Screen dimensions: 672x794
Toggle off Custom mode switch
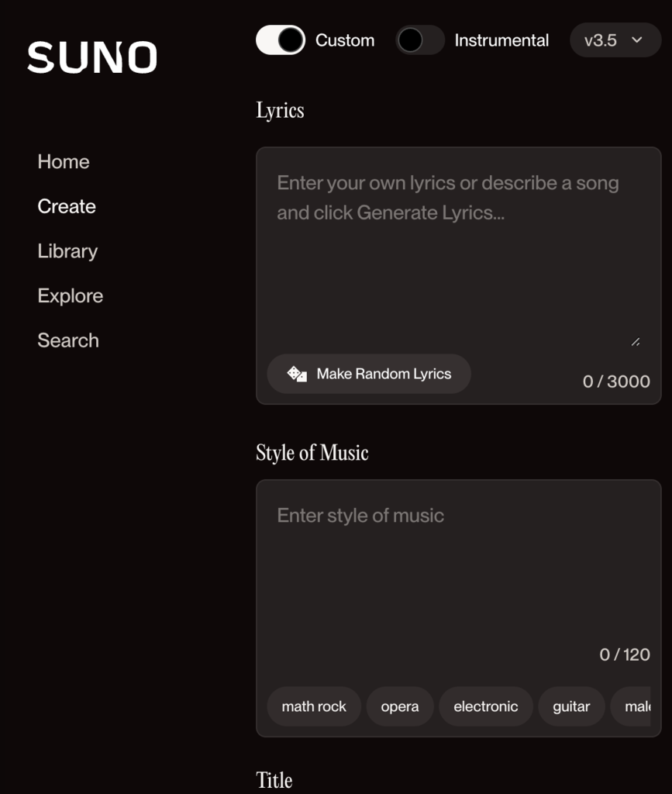pyautogui.click(x=281, y=40)
